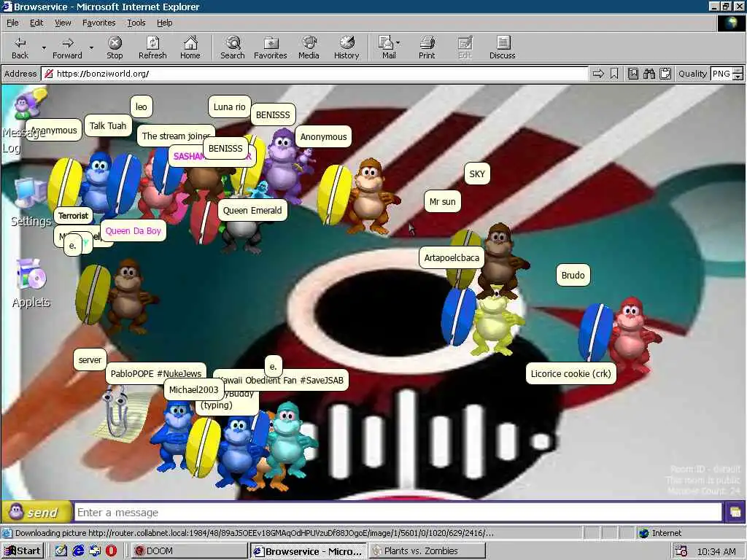Viewport: 747px width, 560px height.
Task: Click the Queen Emerald name tag
Action: pos(252,211)
